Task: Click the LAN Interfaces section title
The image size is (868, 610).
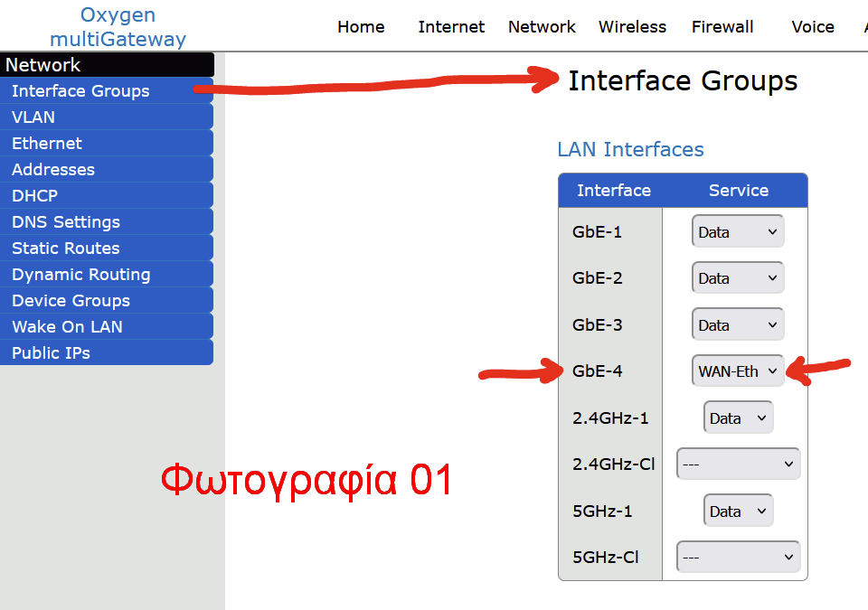Action: (x=630, y=149)
